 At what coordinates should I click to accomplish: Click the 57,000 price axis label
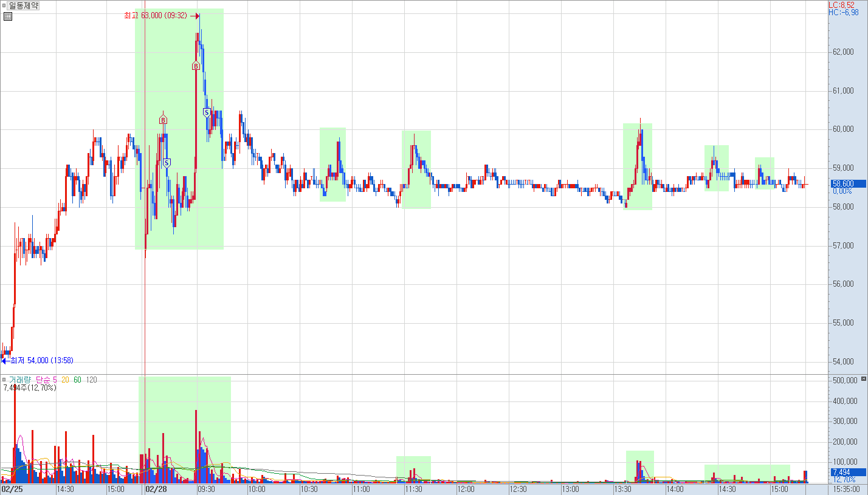[844, 245]
